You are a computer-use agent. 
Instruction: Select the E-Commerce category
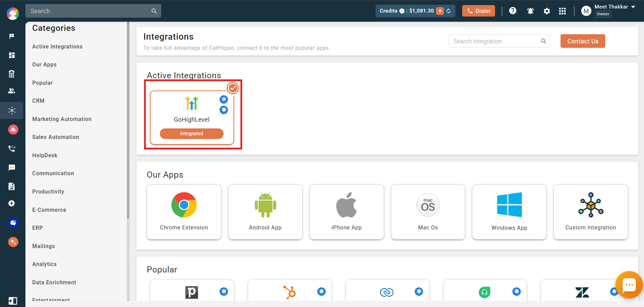coord(49,210)
